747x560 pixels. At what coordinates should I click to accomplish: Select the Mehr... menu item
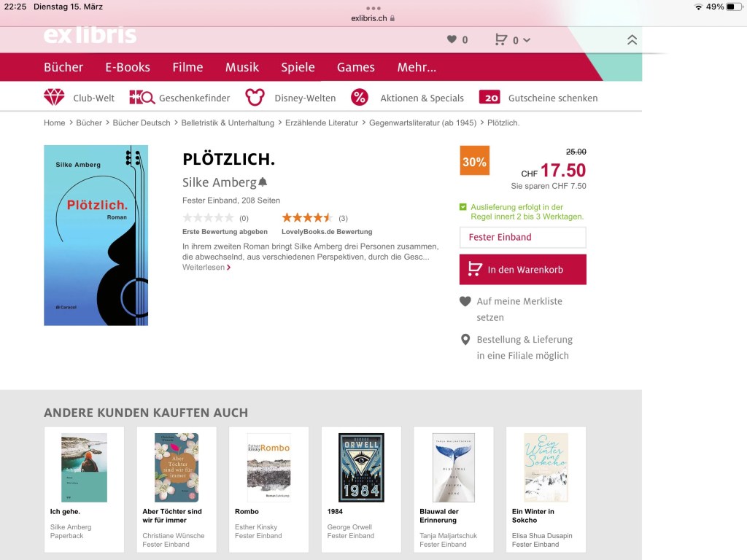[417, 67]
